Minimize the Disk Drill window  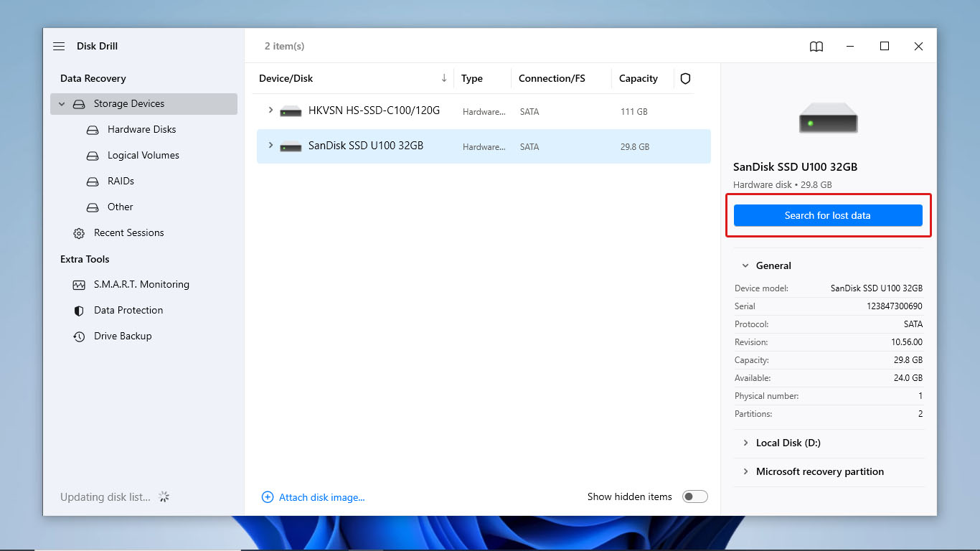(x=851, y=46)
